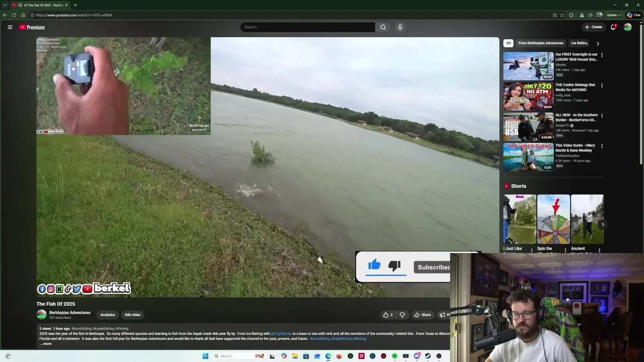Start voice search with microphone icon
644x362 pixels.
[400, 27]
